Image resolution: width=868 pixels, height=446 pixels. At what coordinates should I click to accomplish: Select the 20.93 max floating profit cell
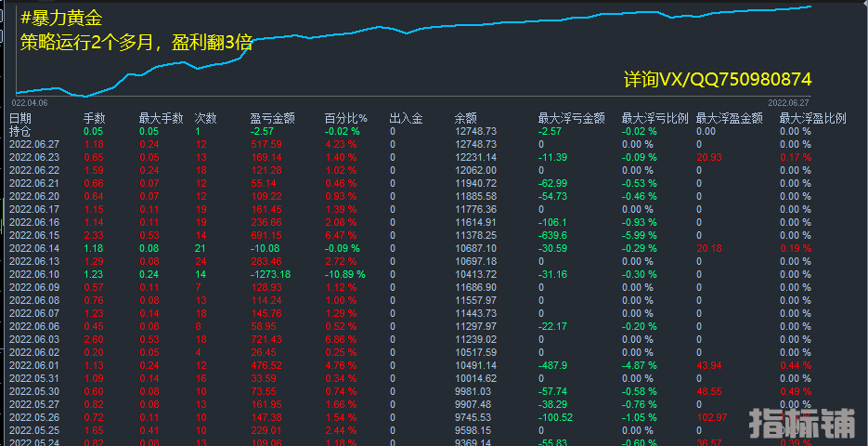709,157
